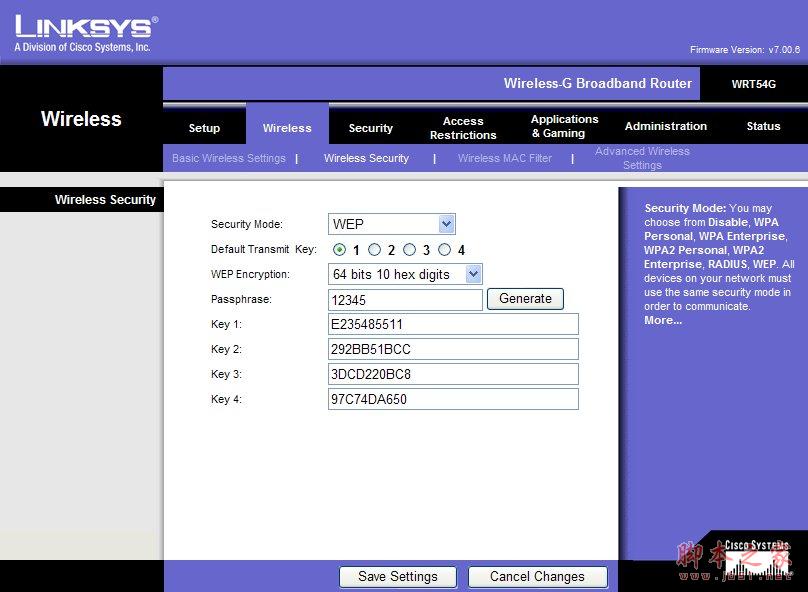Open the Status tab
This screenshot has width=808, height=592.
click(x=763, y=126)
